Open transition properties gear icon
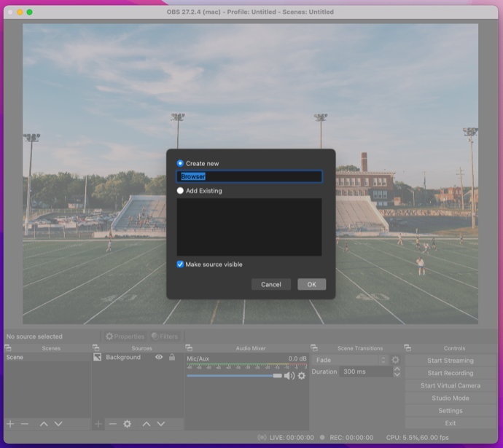The image size is (503, 448). click(x=396, y=360)
